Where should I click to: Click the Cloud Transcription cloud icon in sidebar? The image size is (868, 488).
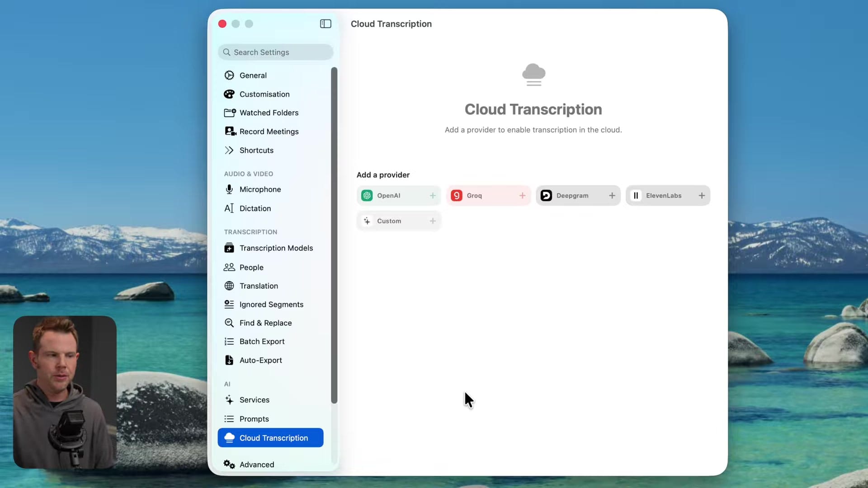coord(230,438)
